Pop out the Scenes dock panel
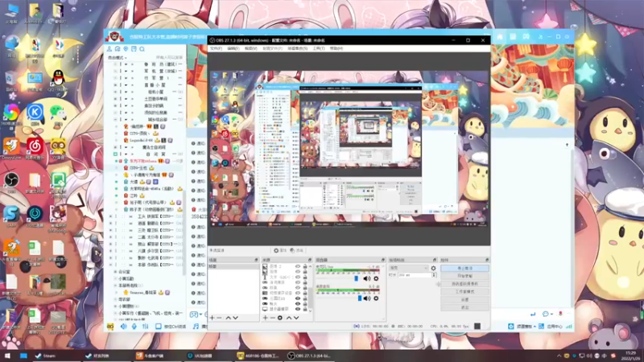The height and width of the screenshot is (362, 644). point(256,260)
